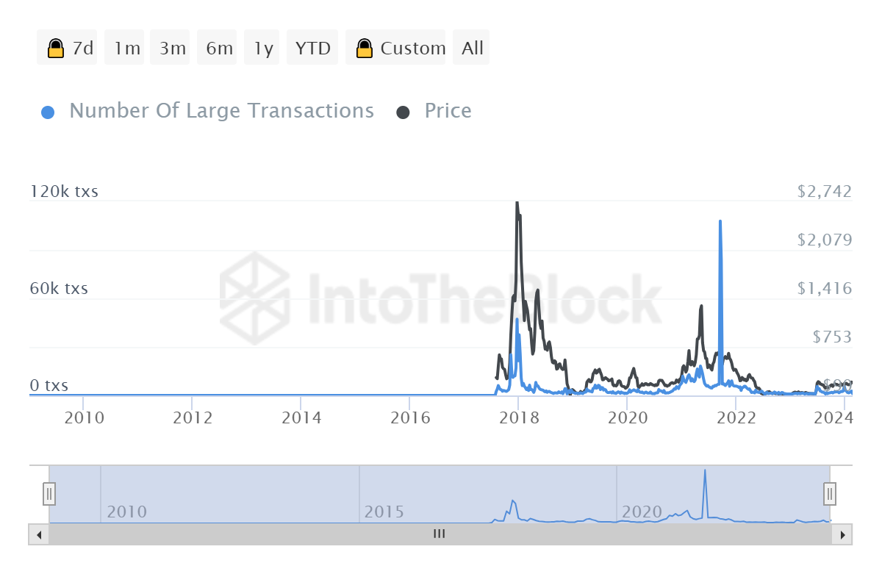Viewport: 882px width, 588px height.
Task: Toggle Number Of Large Transactions series
Action: coord(221,111)
